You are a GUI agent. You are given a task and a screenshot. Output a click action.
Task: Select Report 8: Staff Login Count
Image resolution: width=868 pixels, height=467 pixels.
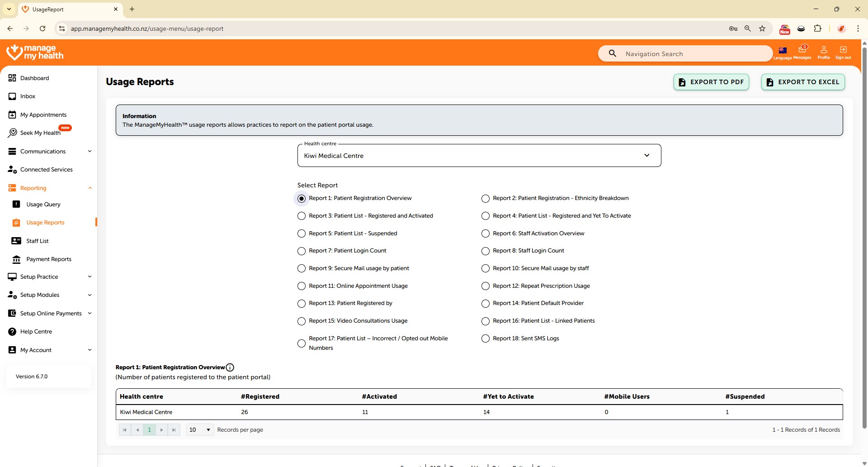486,251
